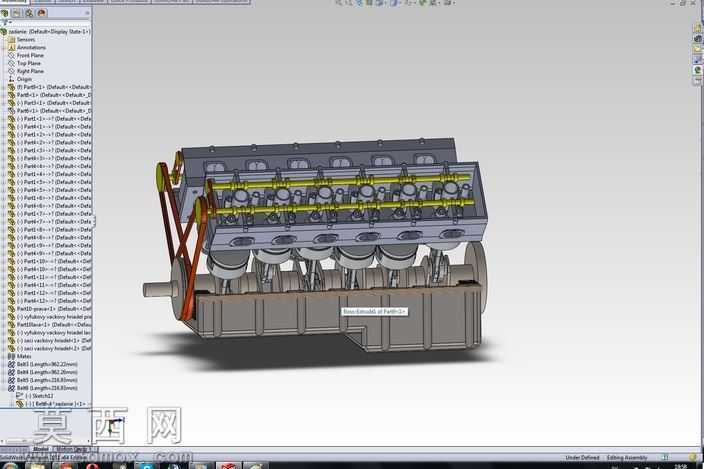Open Appearances and Scenes task pane icon

pos(697,70)
